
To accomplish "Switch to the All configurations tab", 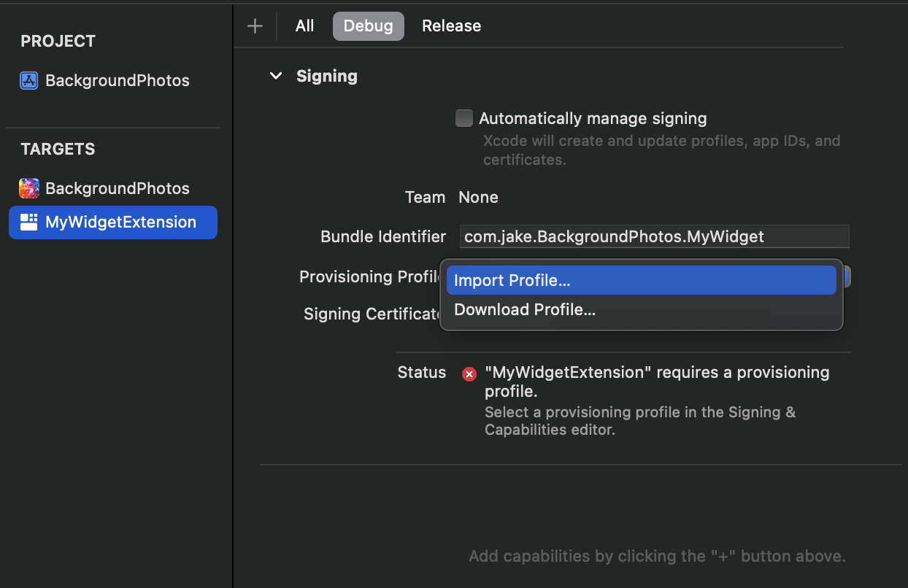I will coord(304,26).
